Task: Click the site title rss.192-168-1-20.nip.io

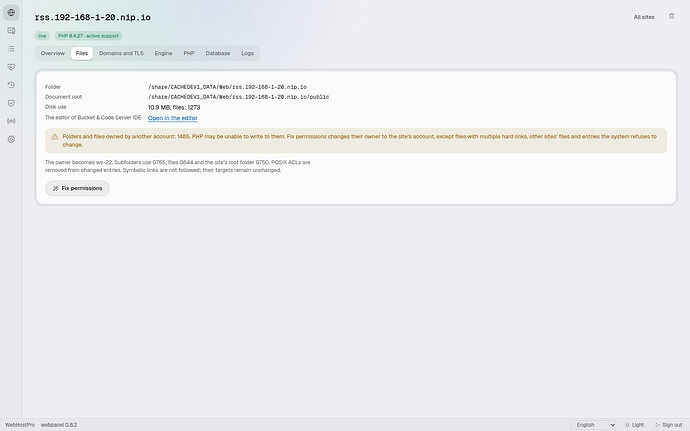Action: [93, 18]
